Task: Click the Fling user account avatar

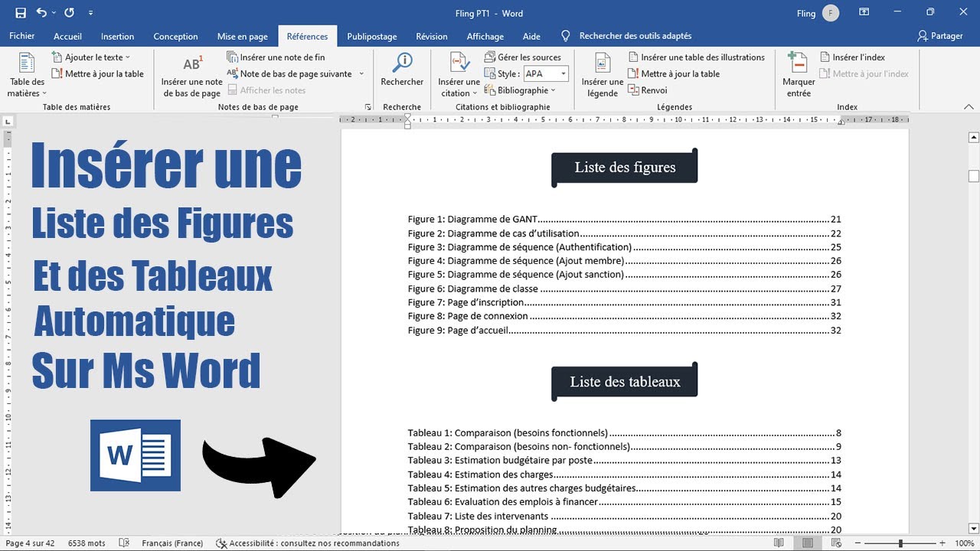Action: pyautogui.click(x=831, y=13)
